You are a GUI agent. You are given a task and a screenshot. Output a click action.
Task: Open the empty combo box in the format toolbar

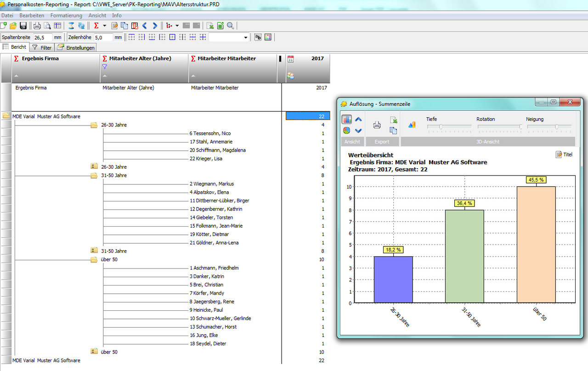229,37
